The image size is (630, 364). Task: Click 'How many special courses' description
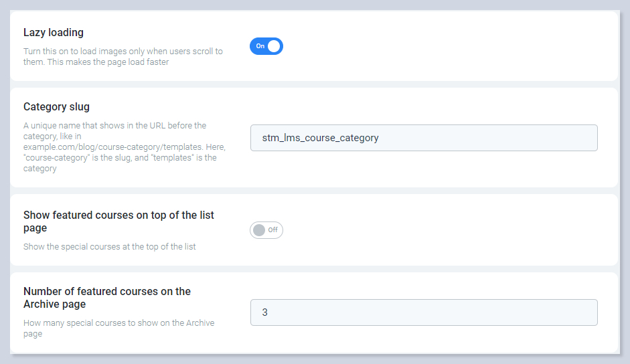pyautogui.click(x=119, y=328)
